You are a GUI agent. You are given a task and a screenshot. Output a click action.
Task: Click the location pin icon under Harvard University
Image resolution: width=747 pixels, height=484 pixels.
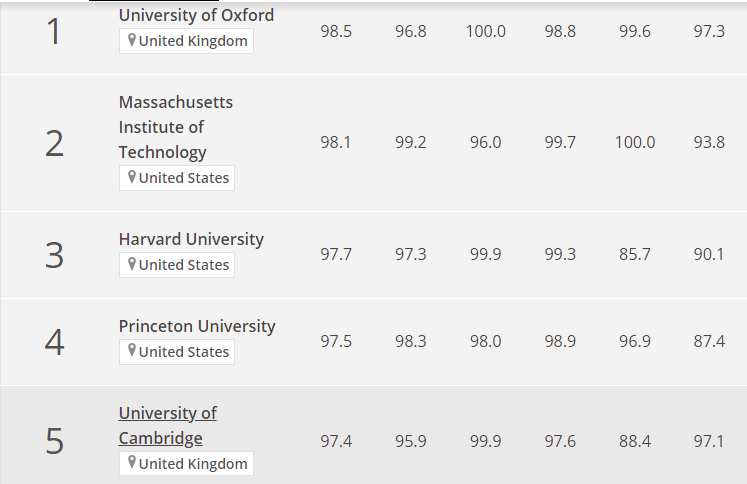132,263
